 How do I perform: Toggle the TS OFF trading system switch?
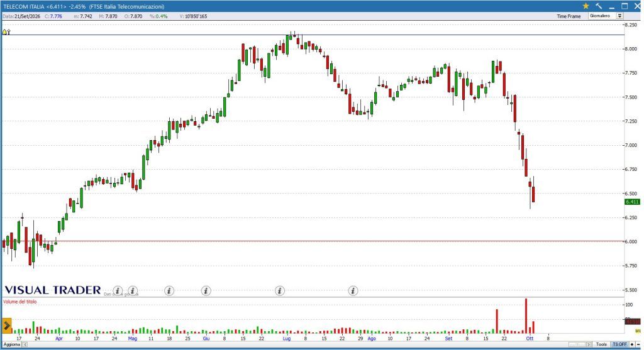(x=619, y=344)
